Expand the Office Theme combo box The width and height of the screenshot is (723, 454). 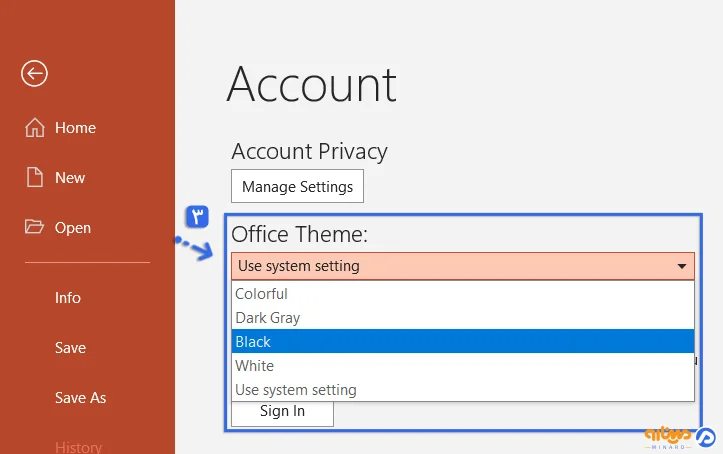click(463, 266)
